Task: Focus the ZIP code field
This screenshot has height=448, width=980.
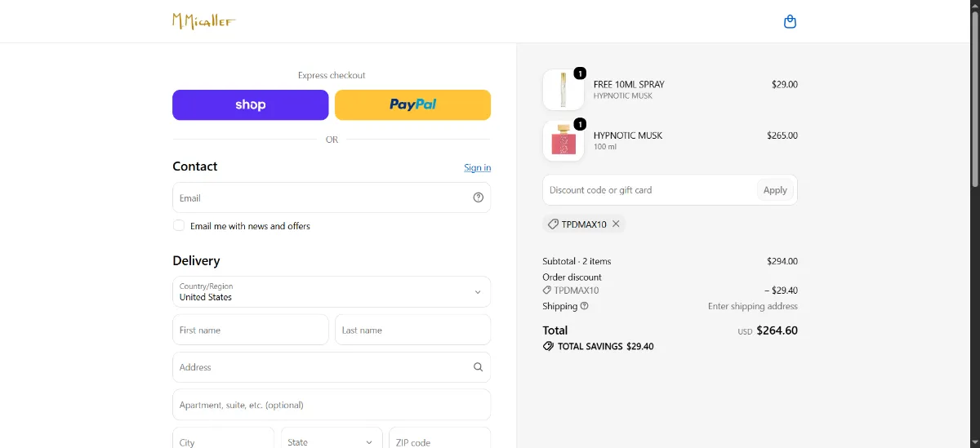Action: pos(440,439)
